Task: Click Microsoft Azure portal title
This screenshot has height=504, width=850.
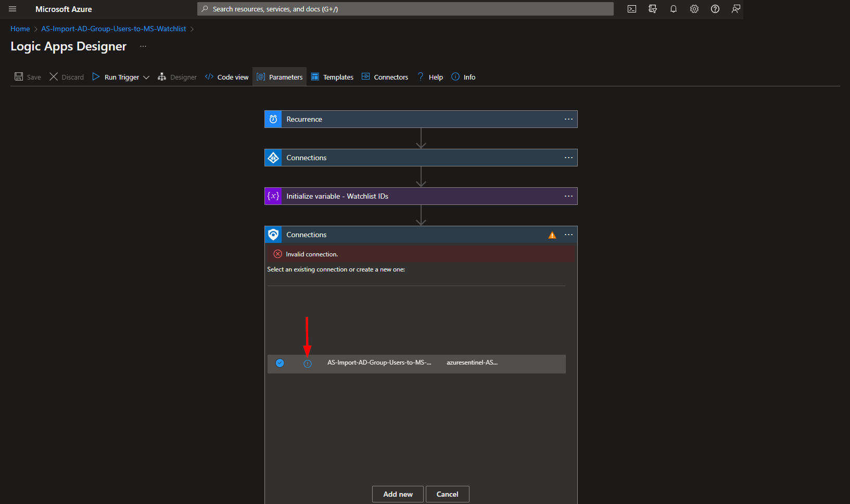Action: pos(64,9)
